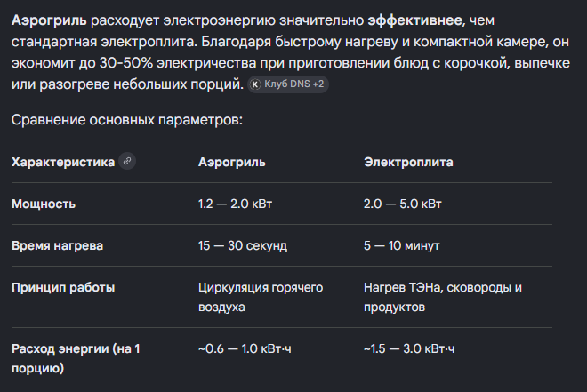Click the ~1.5 — 3.0 кВт·ч cell
The height and width of the screenshot is (392, 587).
click(409, 348)
